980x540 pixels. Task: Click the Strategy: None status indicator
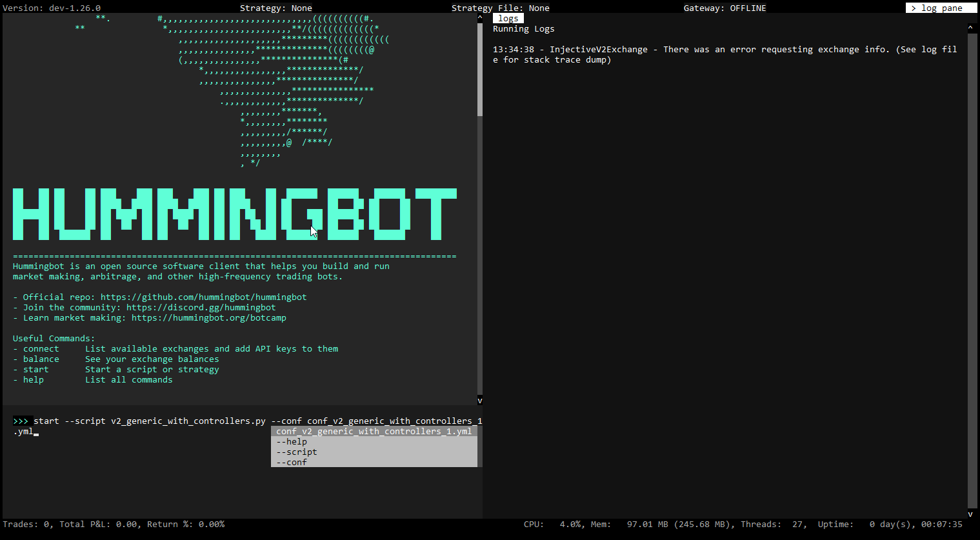pyautogui.click(x=277, y=7)
